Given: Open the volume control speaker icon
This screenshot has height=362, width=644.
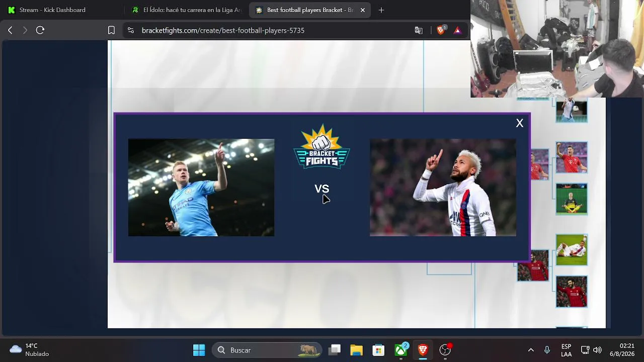Looking at the screenshot, I should pyautogui.click(x=597, y=350).
